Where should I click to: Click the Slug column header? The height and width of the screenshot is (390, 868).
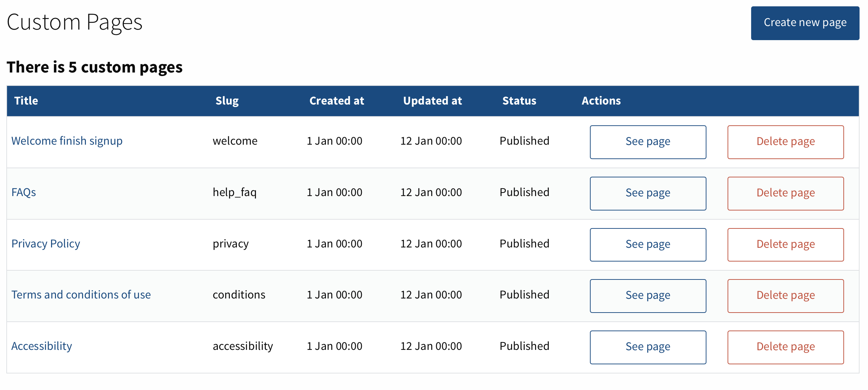[x=227, y=101]
